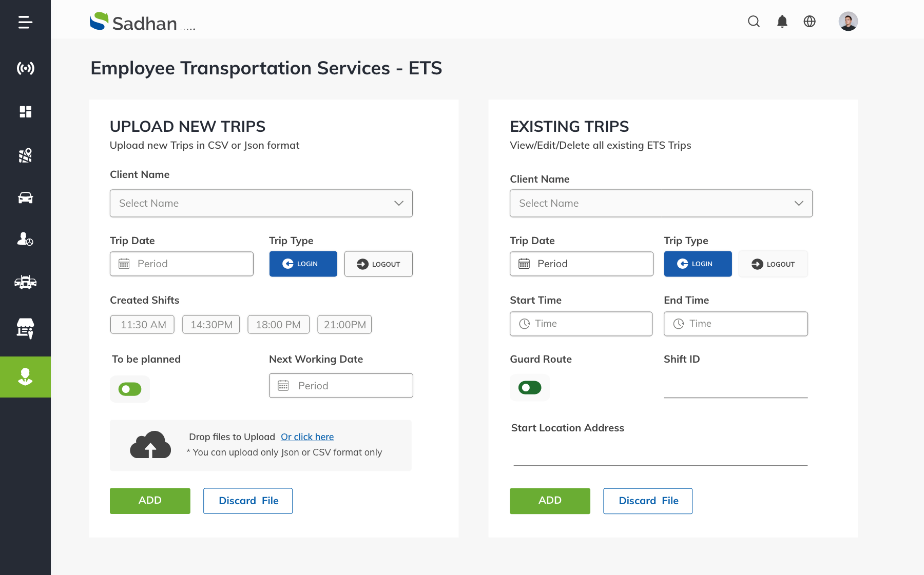Click the live broadcast signal sidebar icon
The image size is (924, 575).
coord(25,68)
